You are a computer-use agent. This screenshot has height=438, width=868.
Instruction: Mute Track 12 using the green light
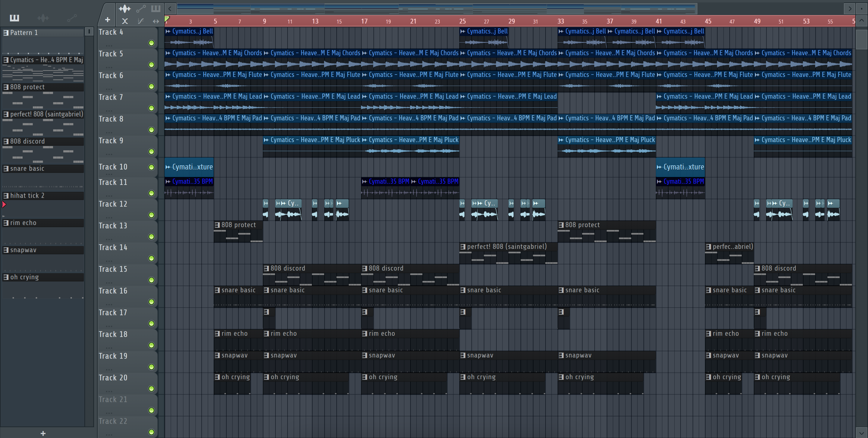point(151,215)
